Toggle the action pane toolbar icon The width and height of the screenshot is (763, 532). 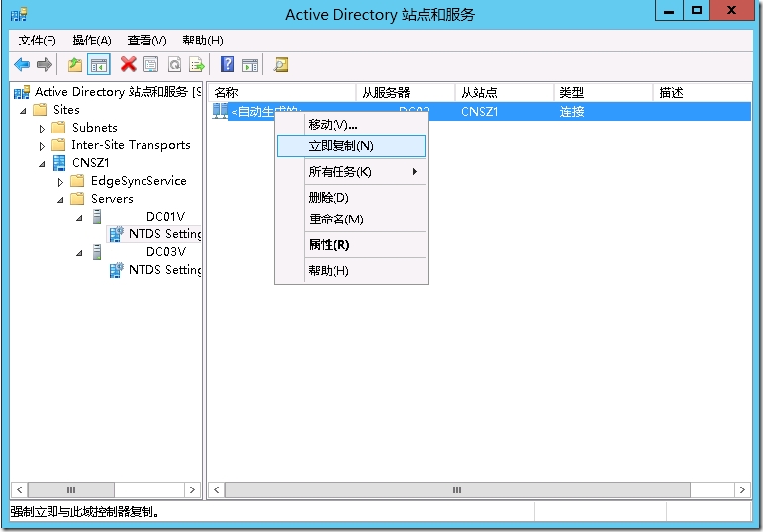click(250, 64)
